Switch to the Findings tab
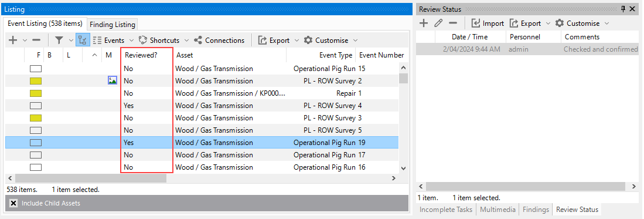This screenshot has height=219, width=644. coord(536,210)
